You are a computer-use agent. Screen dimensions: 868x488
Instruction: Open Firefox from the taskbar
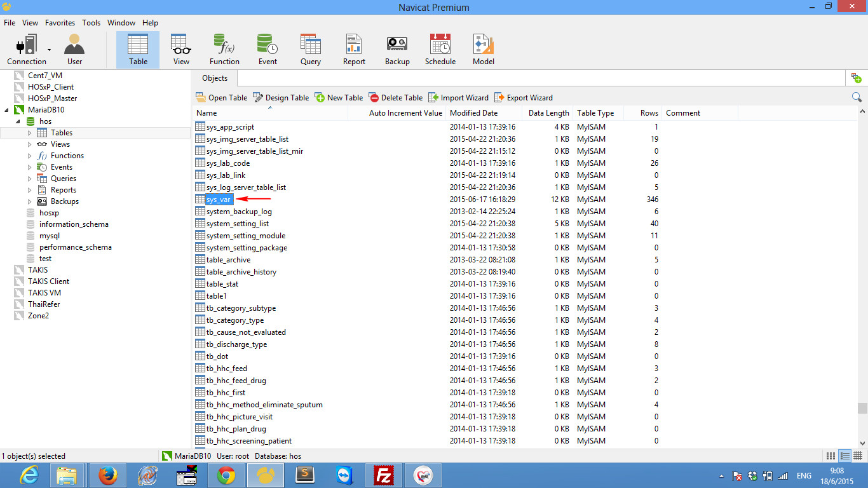(x=107, y=475)
